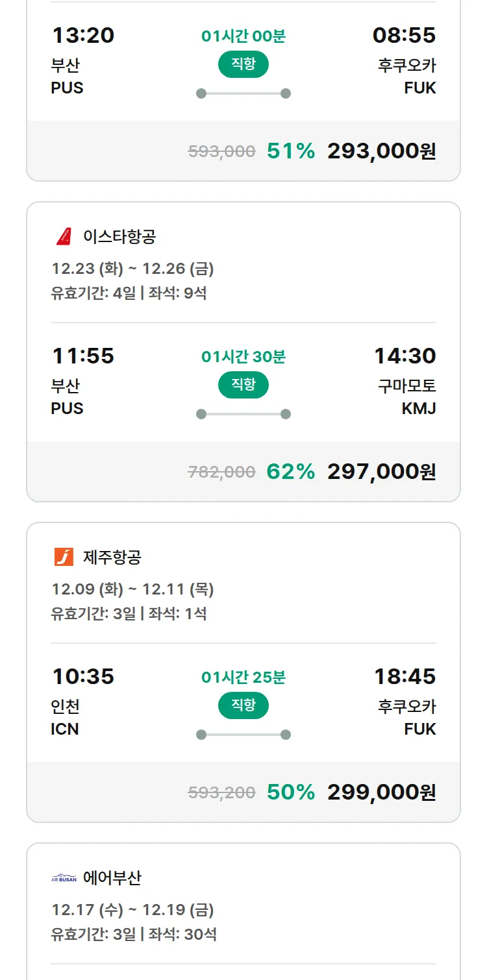Open the 에어부산 flight card title
This screenshot has height=980, width=487.
pyautogui.click(x=112, y=878)
